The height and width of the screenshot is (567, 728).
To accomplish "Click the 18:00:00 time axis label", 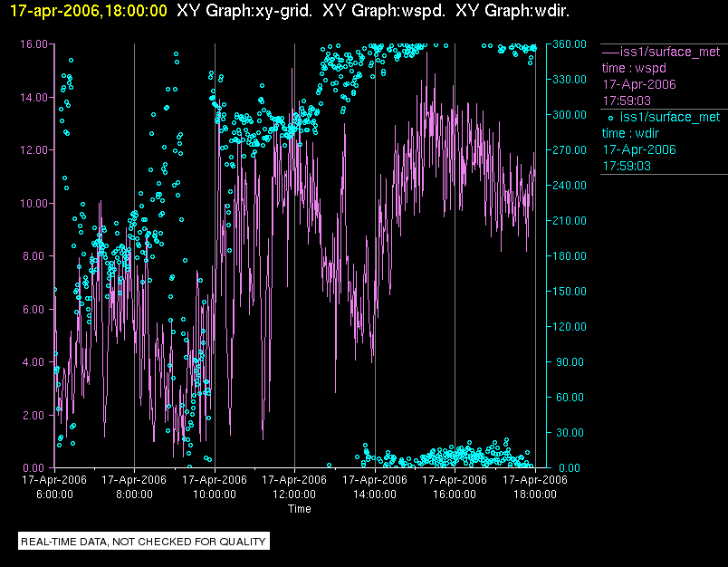I will pos(535,495).
